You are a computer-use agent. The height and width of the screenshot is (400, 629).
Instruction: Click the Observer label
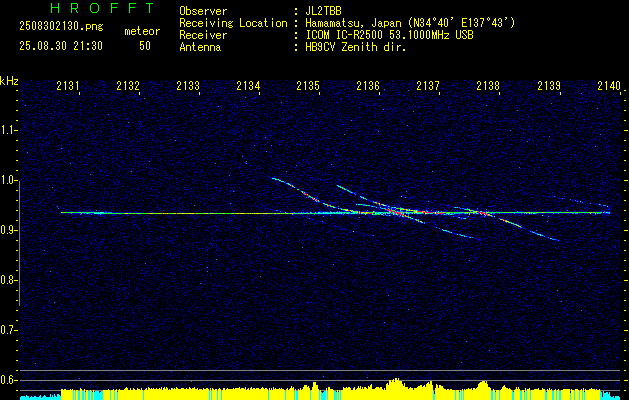(203, 11)
